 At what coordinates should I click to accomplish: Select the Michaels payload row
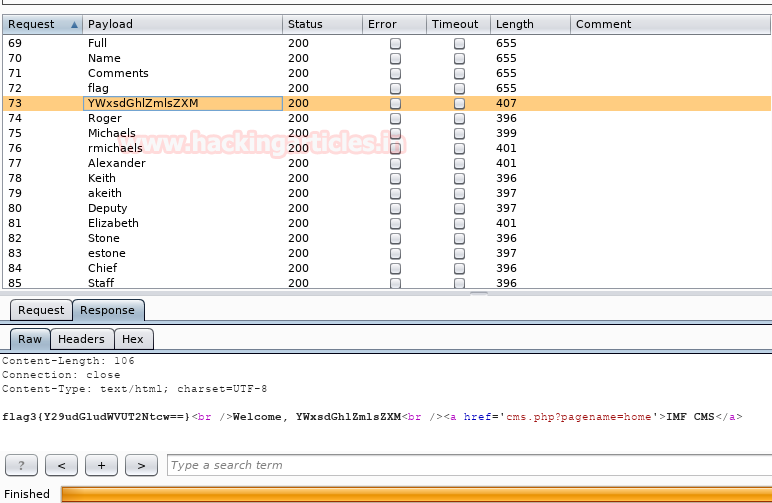coord(386,133)
